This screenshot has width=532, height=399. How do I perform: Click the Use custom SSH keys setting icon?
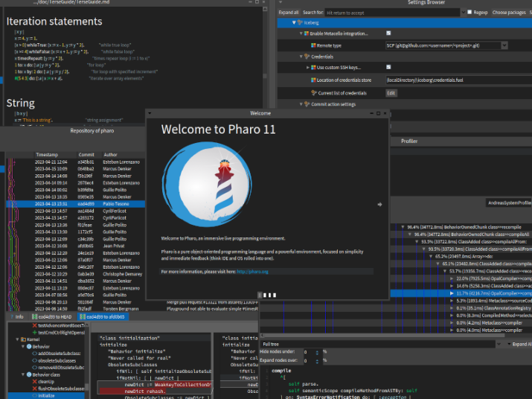click(x=313, y=68)
